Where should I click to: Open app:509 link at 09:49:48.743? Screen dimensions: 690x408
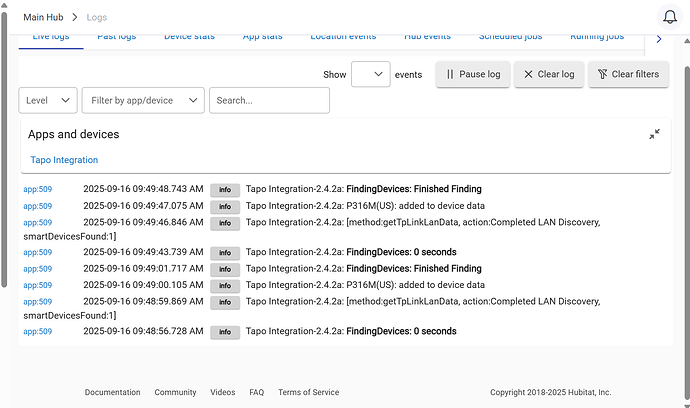pyautogui.click(x=37, y=189)
